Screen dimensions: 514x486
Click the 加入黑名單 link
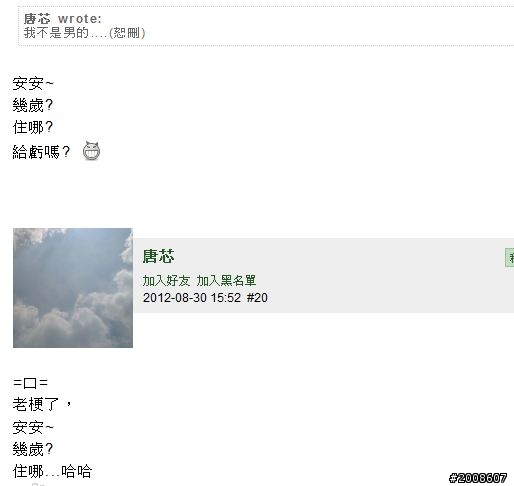226,281
